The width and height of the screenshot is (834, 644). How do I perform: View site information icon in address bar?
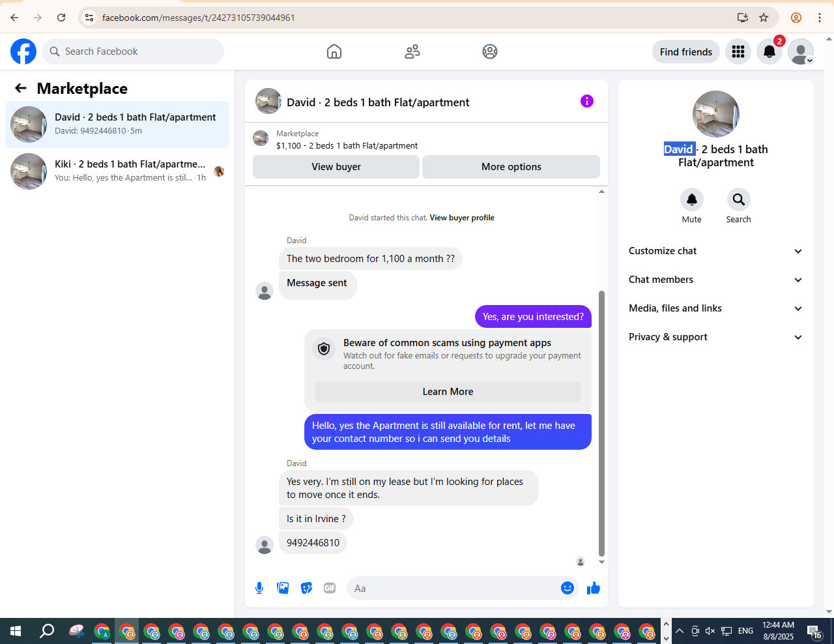click(x=89, y=18)
